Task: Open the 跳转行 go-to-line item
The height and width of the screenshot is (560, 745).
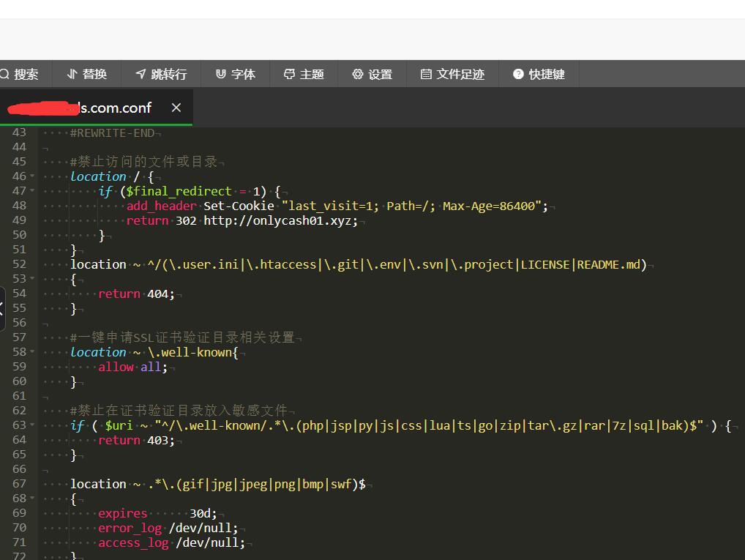Action: 161,74
